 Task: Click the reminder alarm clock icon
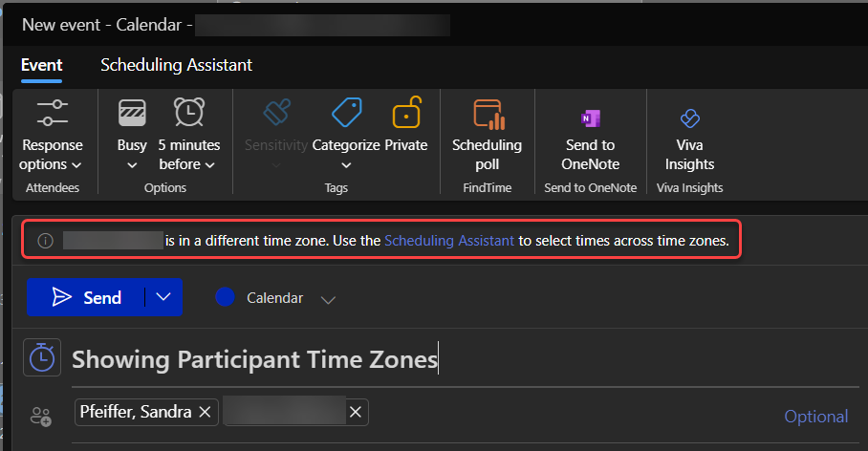click(x=188, y=115)
